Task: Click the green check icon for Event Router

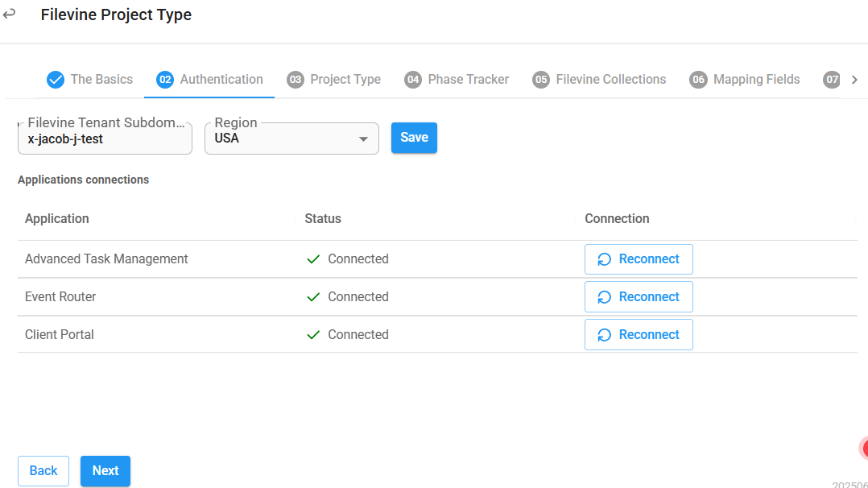Action: point(313,297)
